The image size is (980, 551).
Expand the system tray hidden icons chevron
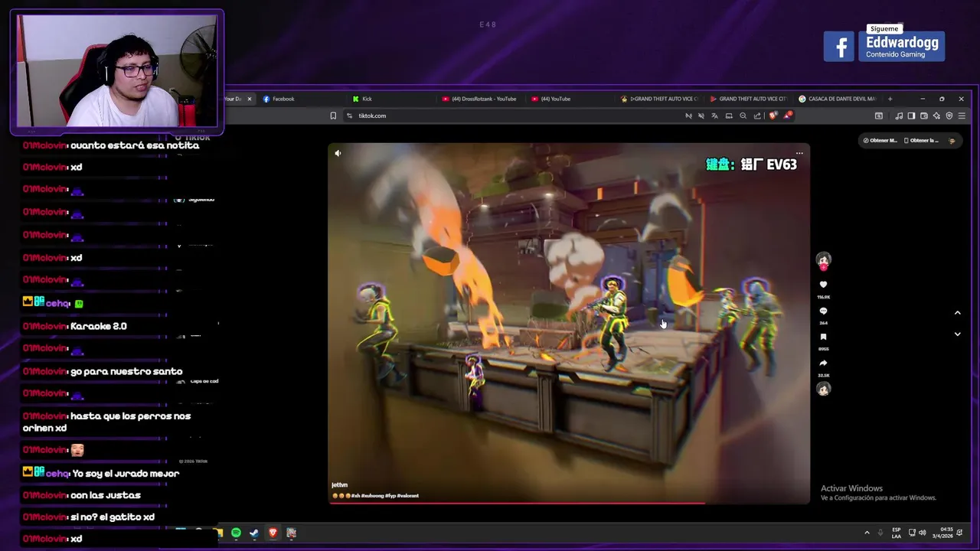click(867, 533)
